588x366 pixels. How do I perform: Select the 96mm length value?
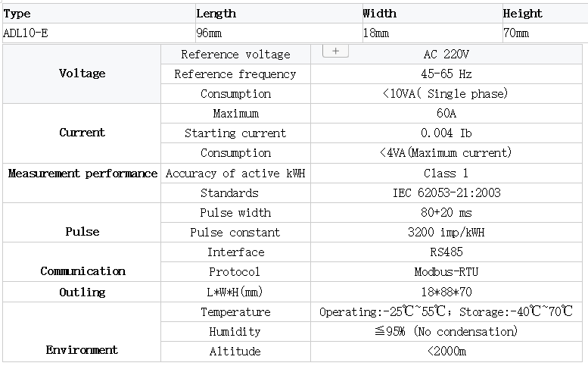209,33
